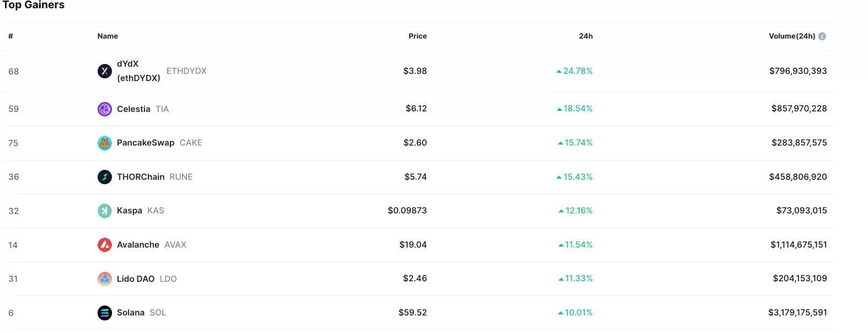Click the THORChain name link

coord(141,177)
